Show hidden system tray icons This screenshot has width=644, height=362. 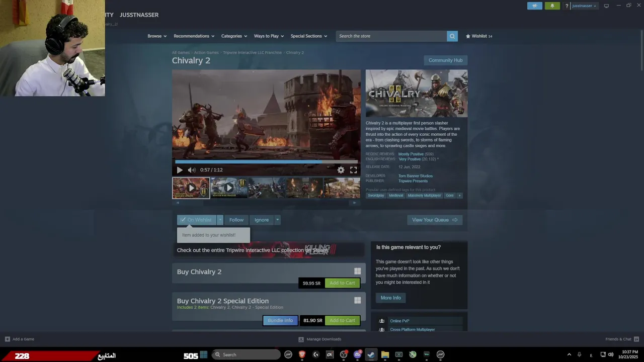569,354
